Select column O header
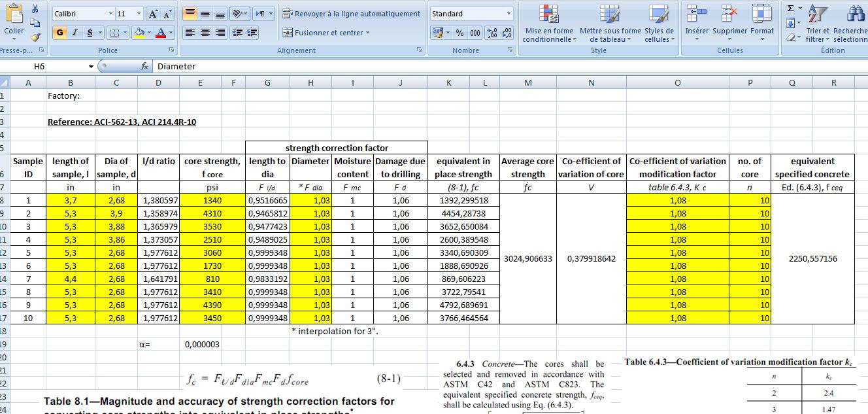This screenshot has height=414, width=868. (677, 82)
